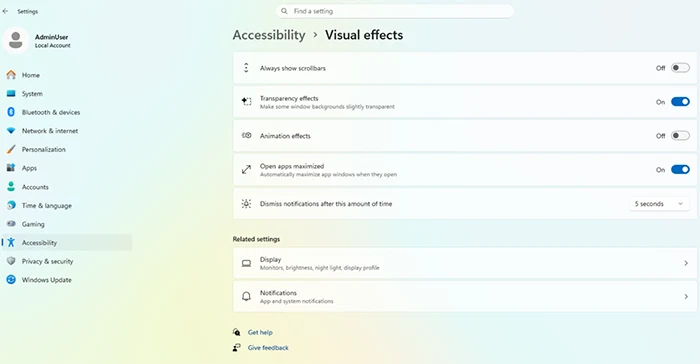Screen dimensions: 700x364
Task: Click the Visual effects page title
Action: point(364,35)
